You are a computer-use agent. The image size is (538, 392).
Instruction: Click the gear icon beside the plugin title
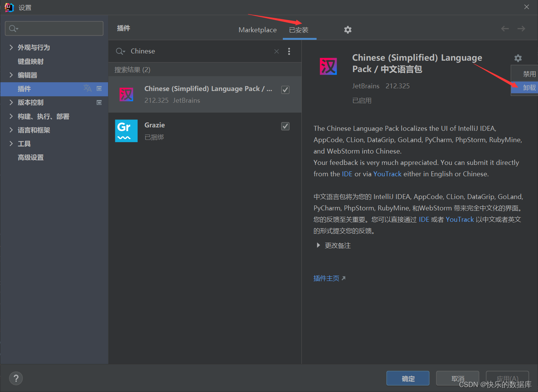518,58
